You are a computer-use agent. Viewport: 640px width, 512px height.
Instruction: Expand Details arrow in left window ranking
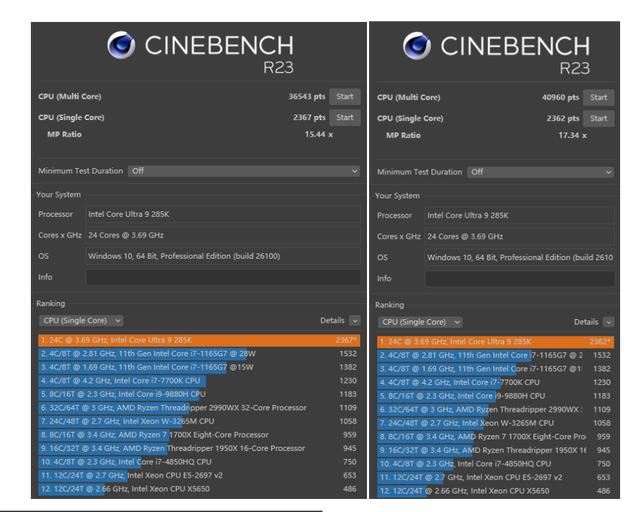point(355,321)
